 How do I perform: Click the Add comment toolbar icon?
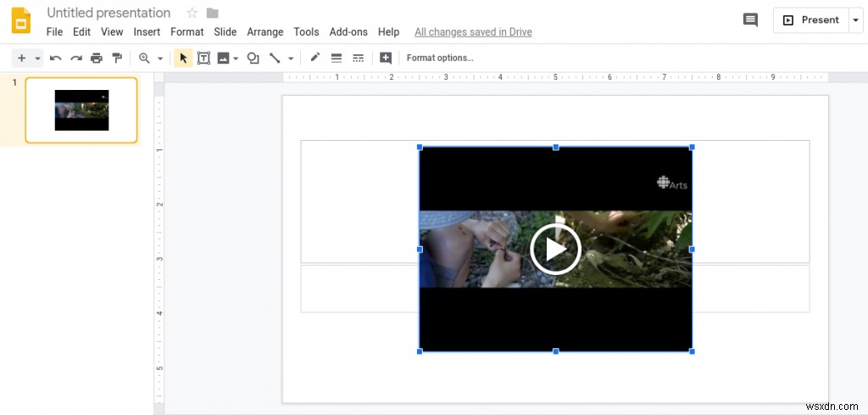click(386, 58)
